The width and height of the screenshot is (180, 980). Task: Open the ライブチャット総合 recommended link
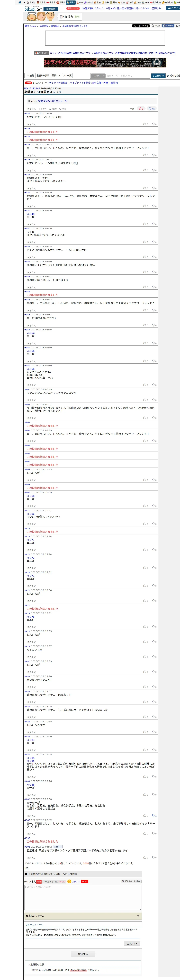(x=80, y=82)
